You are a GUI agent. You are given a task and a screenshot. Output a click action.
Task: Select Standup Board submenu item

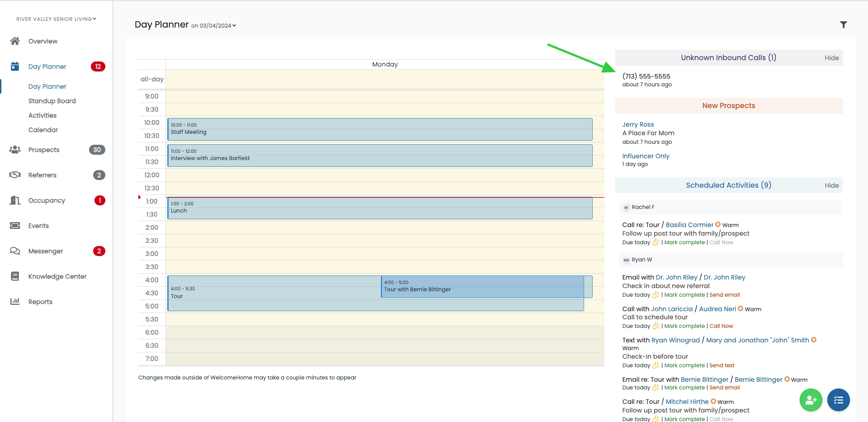pyautogui.click(x=52, y=101)
